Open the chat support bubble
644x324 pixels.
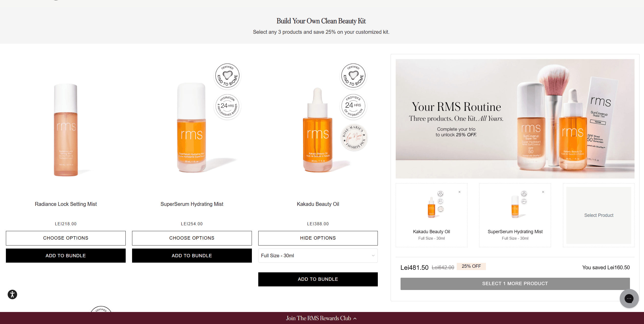tap(629, 298)
